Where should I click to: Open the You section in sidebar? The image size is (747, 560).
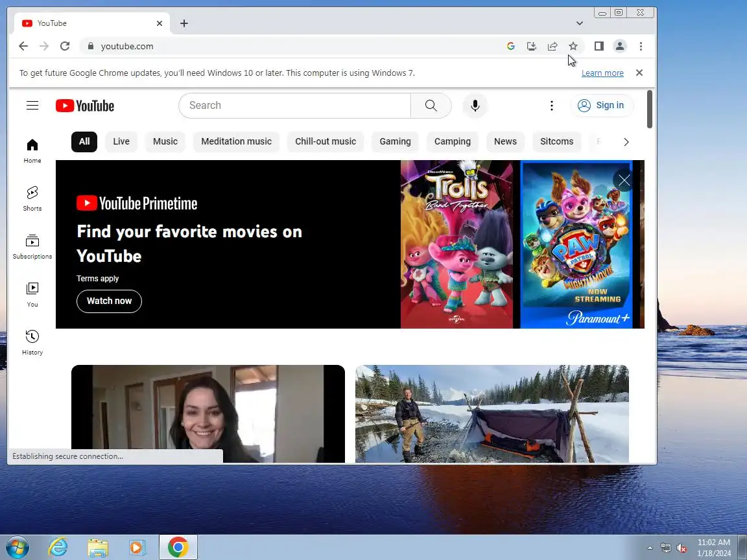click(x=32, y=295)
